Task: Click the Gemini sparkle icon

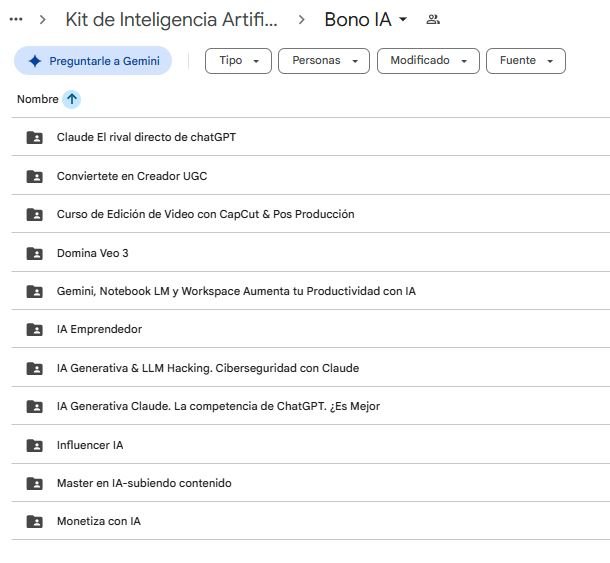Action: point(35,61)
